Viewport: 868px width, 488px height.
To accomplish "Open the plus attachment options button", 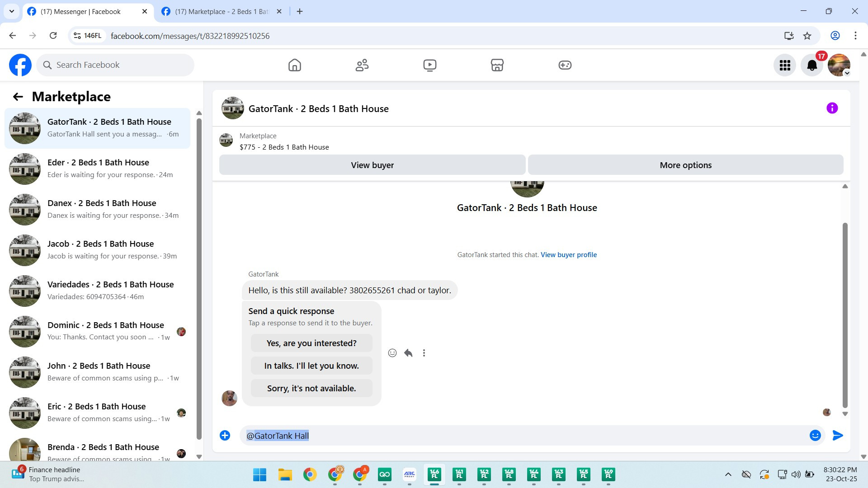I will 225,435.
